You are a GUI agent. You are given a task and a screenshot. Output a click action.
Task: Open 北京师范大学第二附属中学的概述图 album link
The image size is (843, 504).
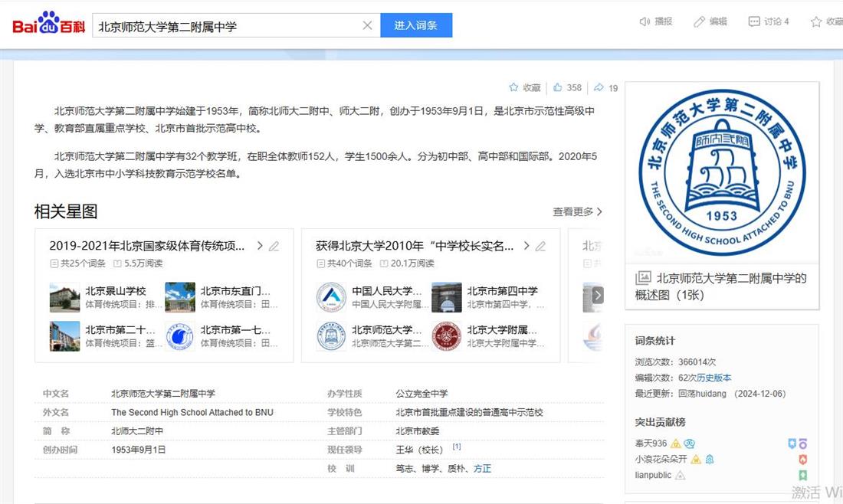(x=721, y=286)
